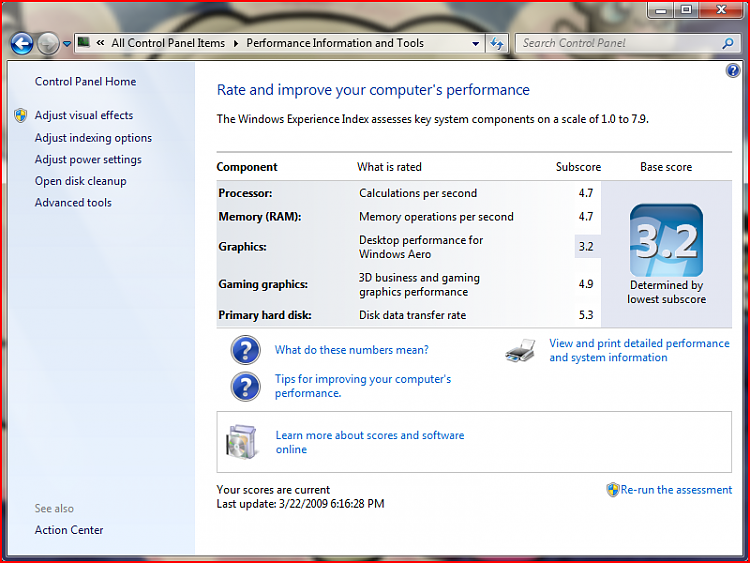Image resolution: width=750 pixels, height=563 pixels.
Task: Select the Gaming graphics: row label
Action: tap(263, 284)
